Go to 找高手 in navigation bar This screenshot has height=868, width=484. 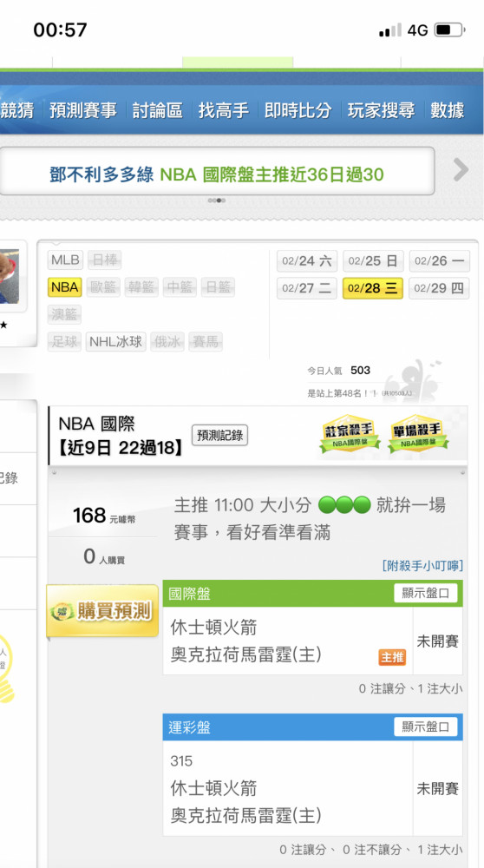(x=224, y=110)
